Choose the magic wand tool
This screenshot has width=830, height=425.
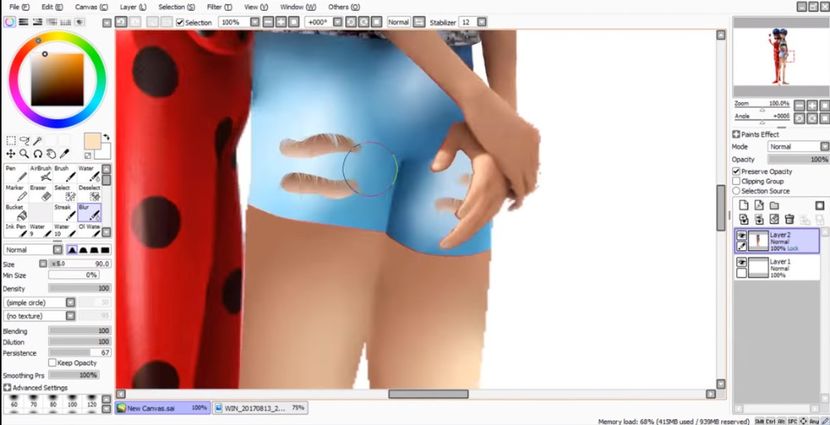[38, 140]
